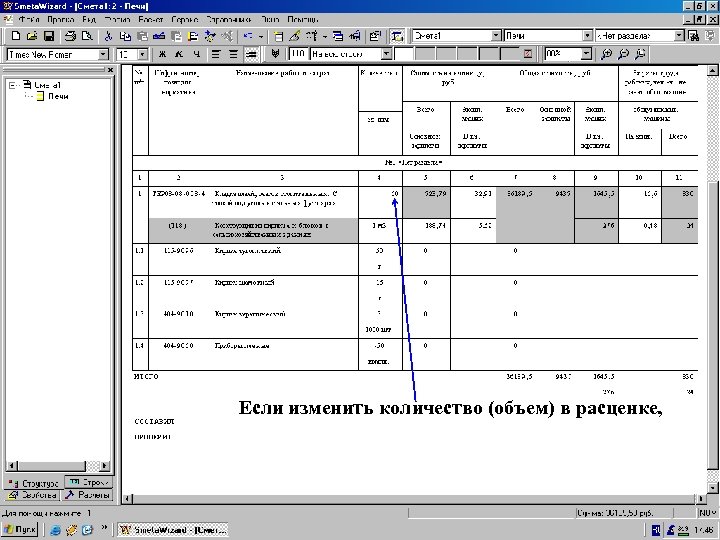The image size is (720, 540).
Task: Open the Times New Roman font dropdown
Action: click(103, 53)
